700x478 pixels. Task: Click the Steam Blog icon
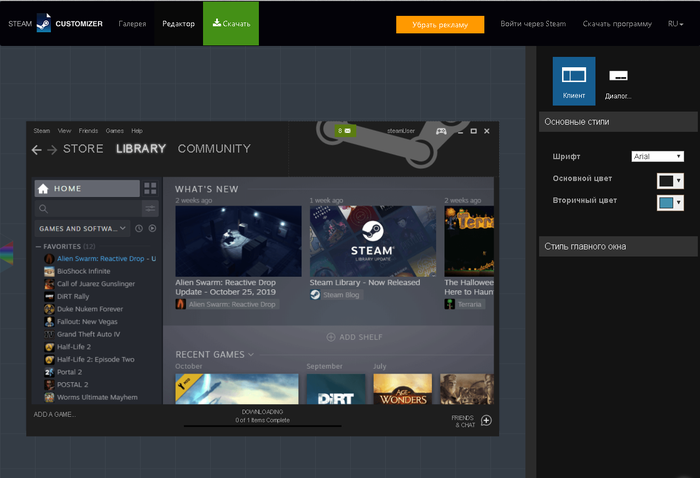(x=315, y=295)
